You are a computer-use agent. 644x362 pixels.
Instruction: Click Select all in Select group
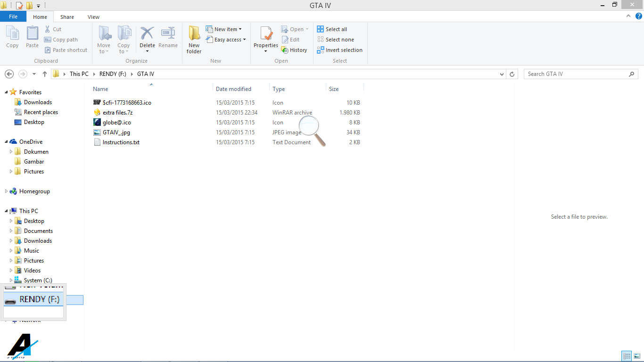tap(332, 29)
